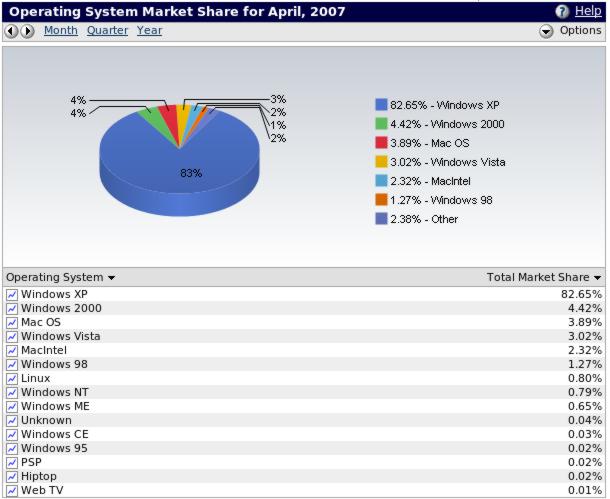Open the Help link
Image resolution: width=610 pixels, height=499 pixels.
[588, 11]
